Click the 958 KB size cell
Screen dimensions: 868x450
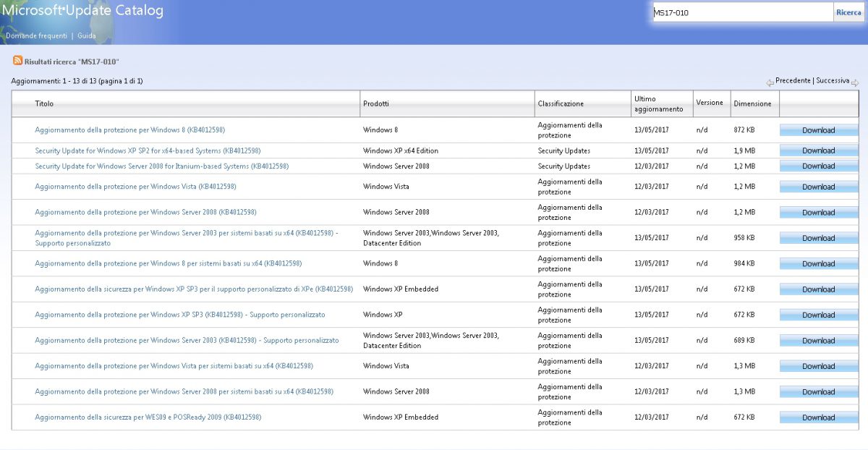click(x=744, y=238)
